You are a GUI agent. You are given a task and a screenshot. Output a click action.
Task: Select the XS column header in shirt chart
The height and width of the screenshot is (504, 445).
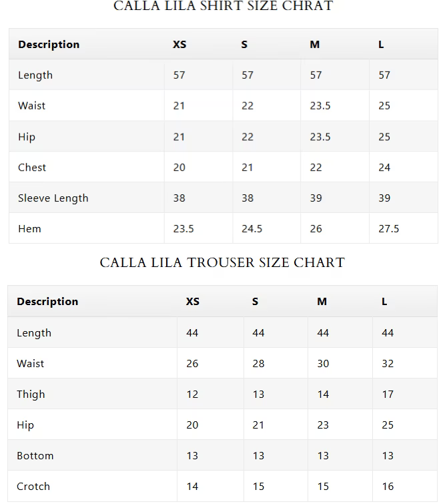179,44
